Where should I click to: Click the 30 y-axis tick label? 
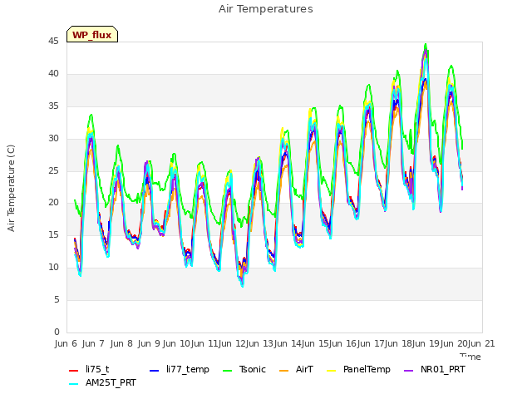point(53,139)
